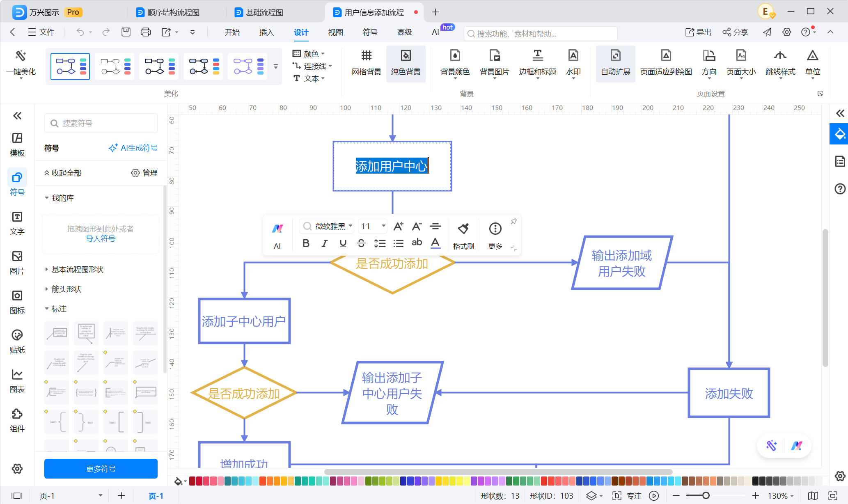Toggle italic formatting in floating toolbar

[324, 243]
